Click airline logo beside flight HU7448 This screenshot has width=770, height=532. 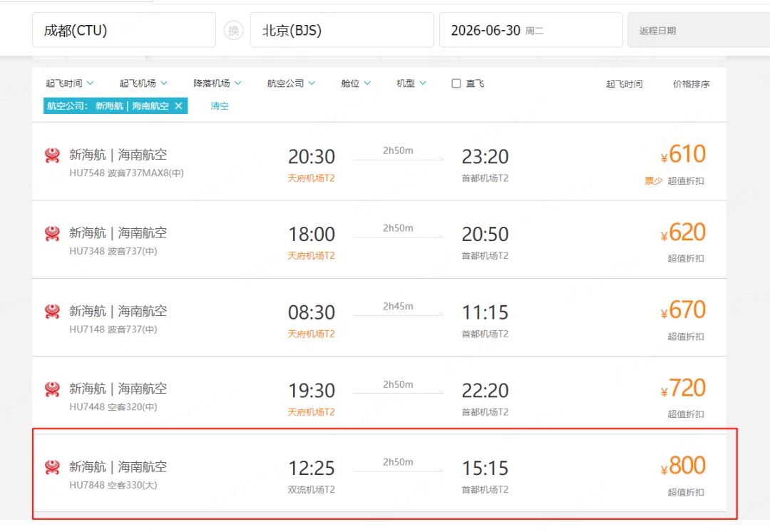click(x=53, y=389)
